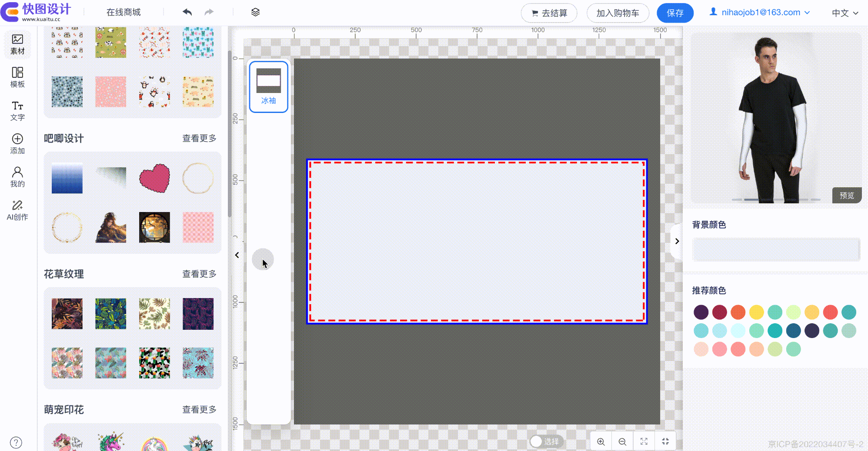Viewport: 868px width, 451px height.
Task: Click the zoom out magnifier icon
Action: pos(622,441)
